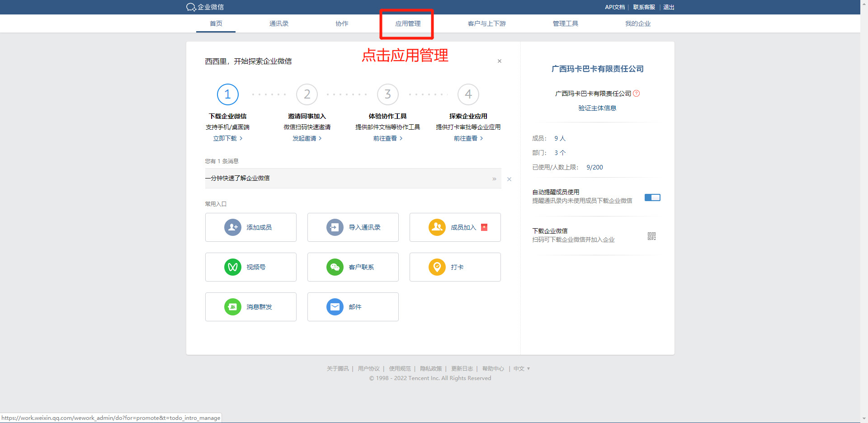Select step 3 circle 体验协作工具

[388, 94]
